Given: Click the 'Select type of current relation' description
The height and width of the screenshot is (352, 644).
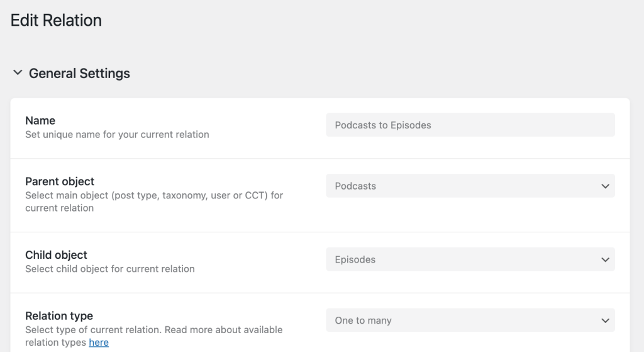Looking at the screenshot, I should (153, 330).
